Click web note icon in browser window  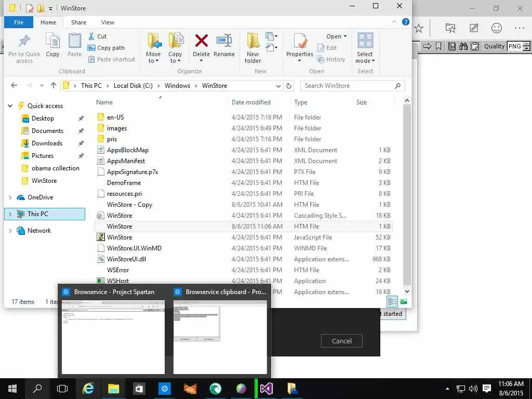click(474, 28)
